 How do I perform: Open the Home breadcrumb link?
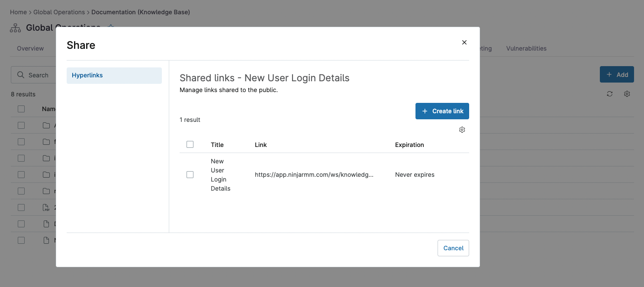click(18, 12)
